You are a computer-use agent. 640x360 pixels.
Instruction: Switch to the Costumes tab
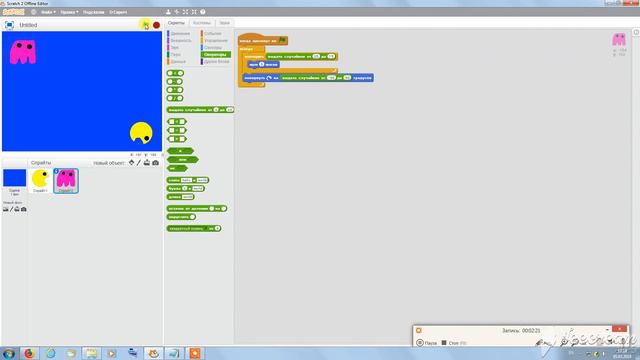pyautogui.click(x=202, y=23)
